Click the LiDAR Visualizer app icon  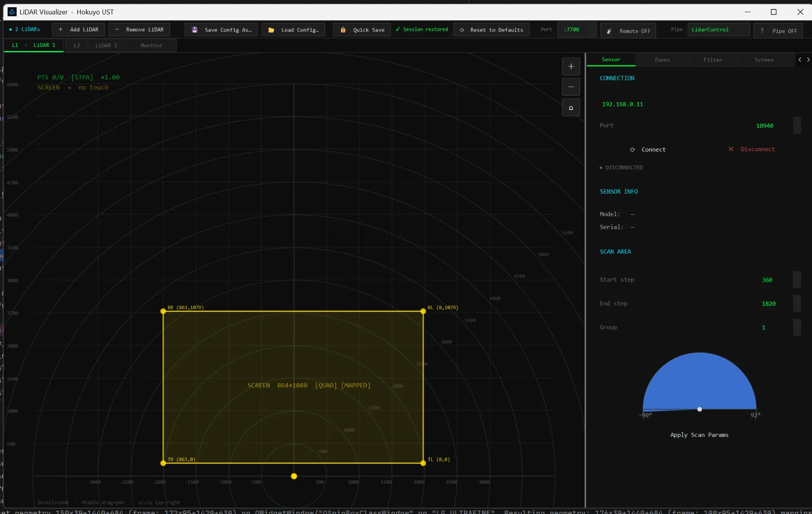pyautogui.click(x=12, y=12)
